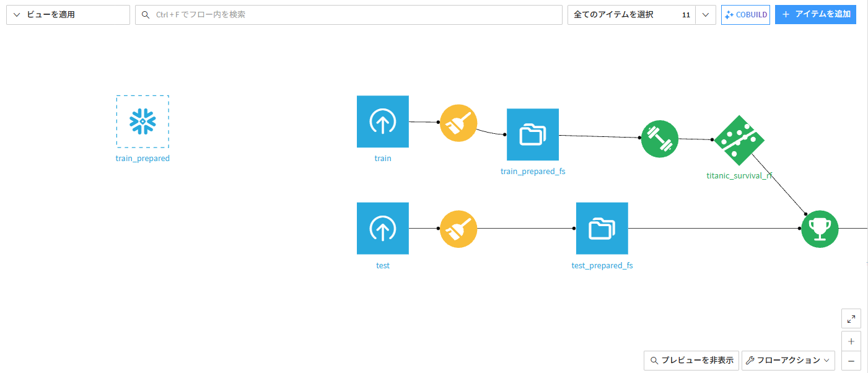Click the train upload dataset icon
The height and width of the screenshot is (373, 868).
[x=383, y=121]
